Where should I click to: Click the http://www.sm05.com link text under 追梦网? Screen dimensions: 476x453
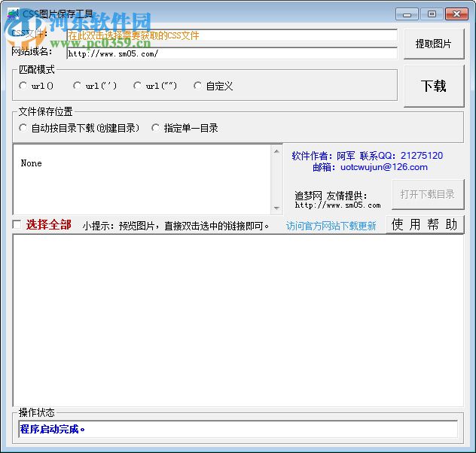coord(337,205)
